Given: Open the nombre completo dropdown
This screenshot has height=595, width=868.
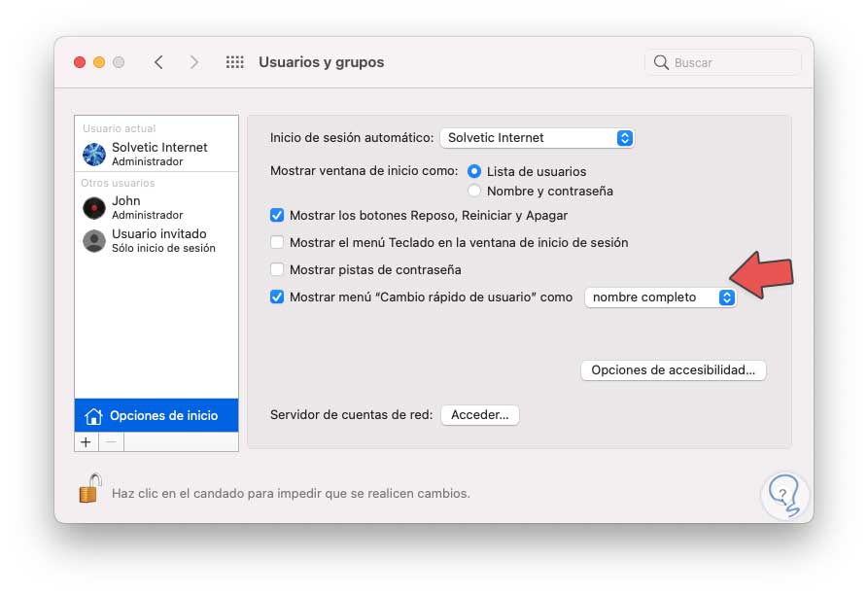Looking at the screenshot, I should [660, 297].
